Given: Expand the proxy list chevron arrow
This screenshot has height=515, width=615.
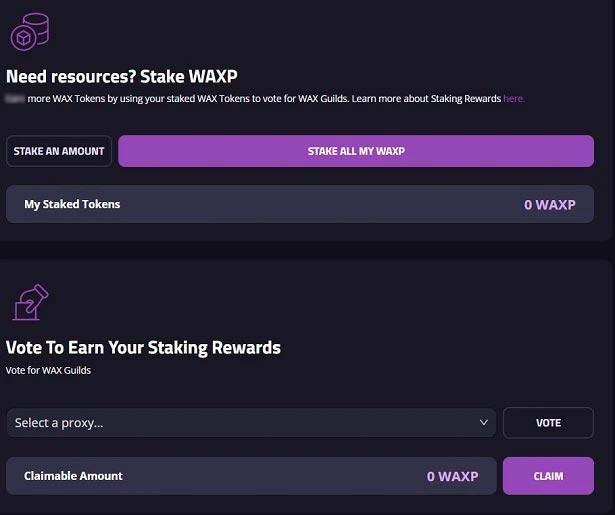Looking at the screenshot, I should click(x=485, y=423).
